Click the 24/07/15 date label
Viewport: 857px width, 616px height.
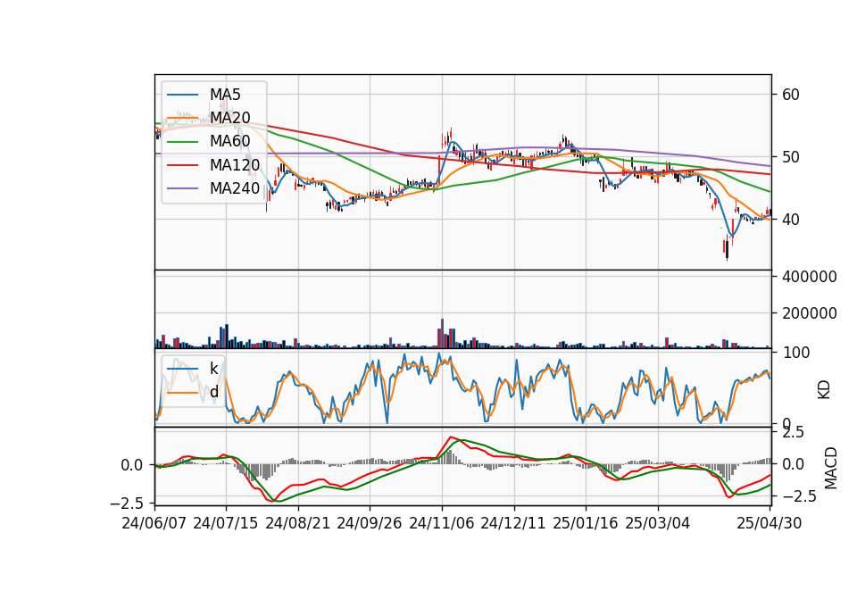point(226,523)
